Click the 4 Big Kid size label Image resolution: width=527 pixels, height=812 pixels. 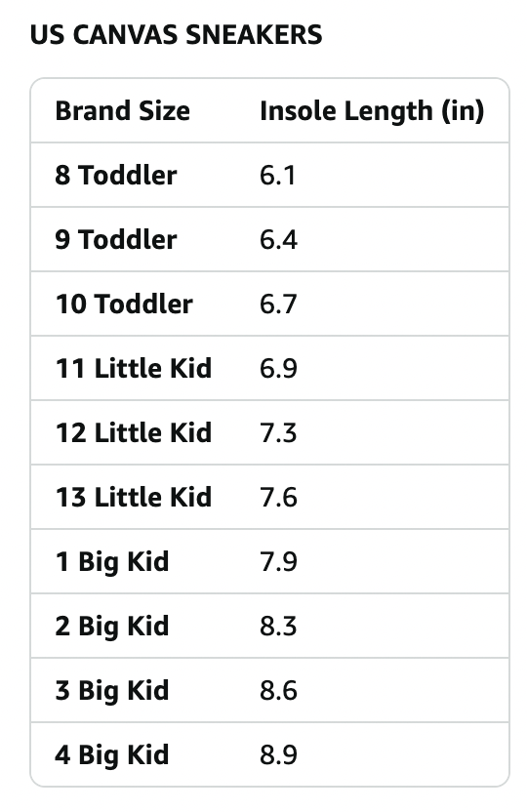tap(112, 755)
